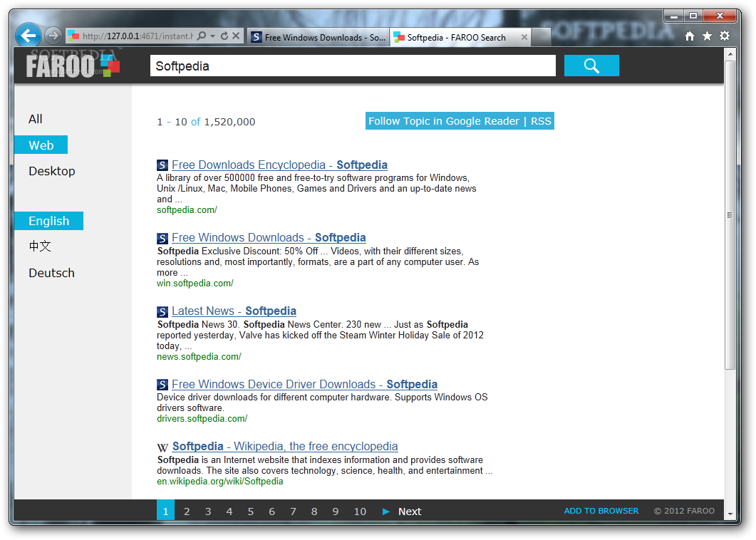Screen dimensions: 756x540
Task: Choose Deutsch language filter
Action: [x=51, y=273]
